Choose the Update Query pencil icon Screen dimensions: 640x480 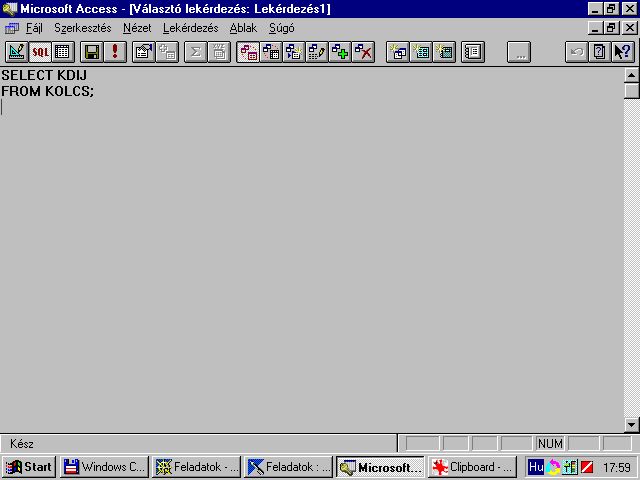coord(317,52)
